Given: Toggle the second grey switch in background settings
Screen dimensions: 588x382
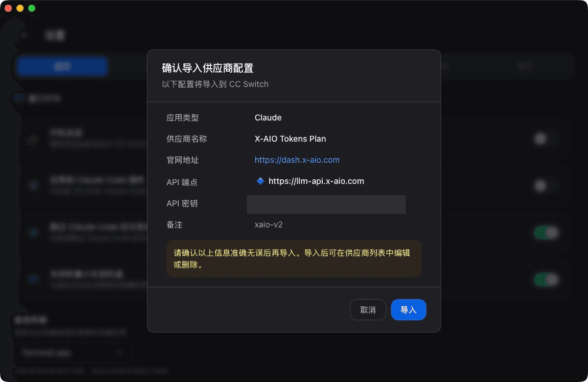Looking at the screenshot, I should tap(546, 186).
